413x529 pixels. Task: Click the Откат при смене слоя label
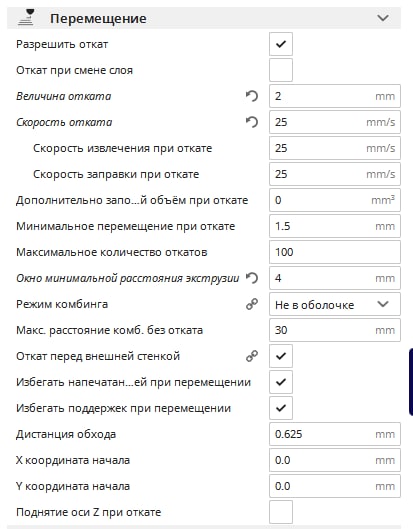[75, 70]
